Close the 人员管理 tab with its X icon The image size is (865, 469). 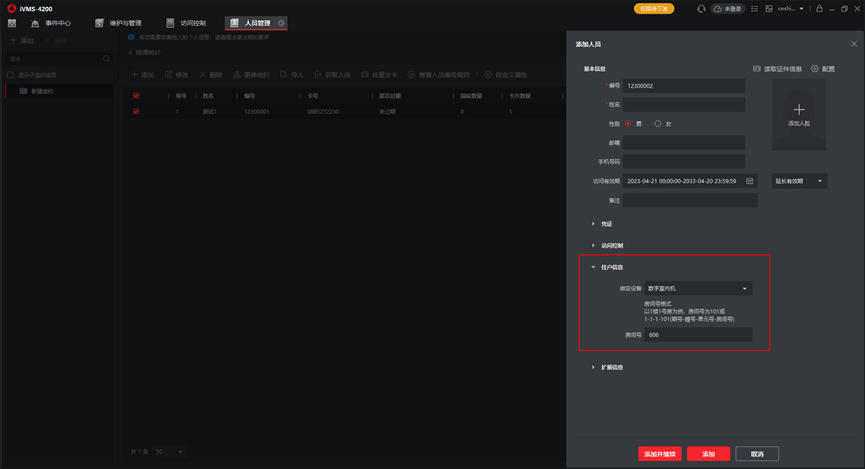tap(281, 23)
